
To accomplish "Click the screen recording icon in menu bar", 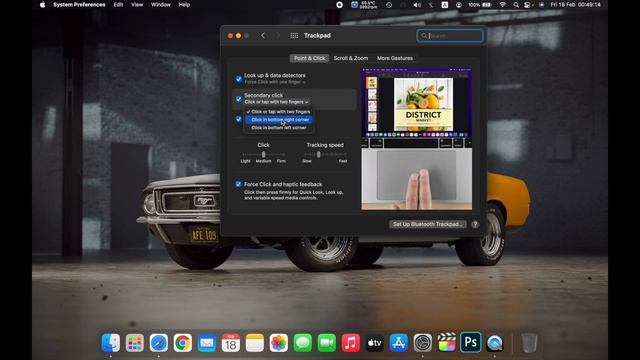I will [340, 5].
